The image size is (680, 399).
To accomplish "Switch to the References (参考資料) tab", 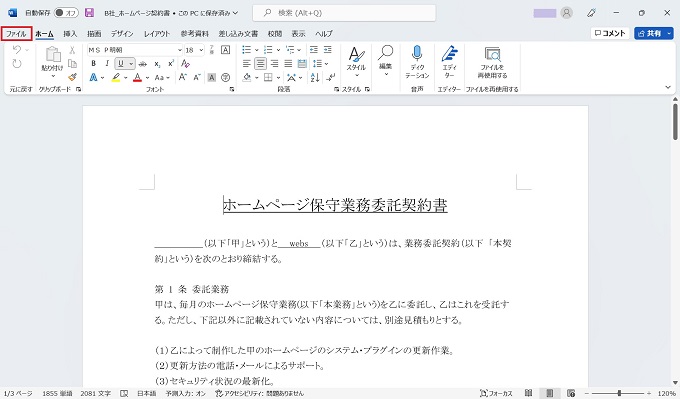I will coord(195,33).
